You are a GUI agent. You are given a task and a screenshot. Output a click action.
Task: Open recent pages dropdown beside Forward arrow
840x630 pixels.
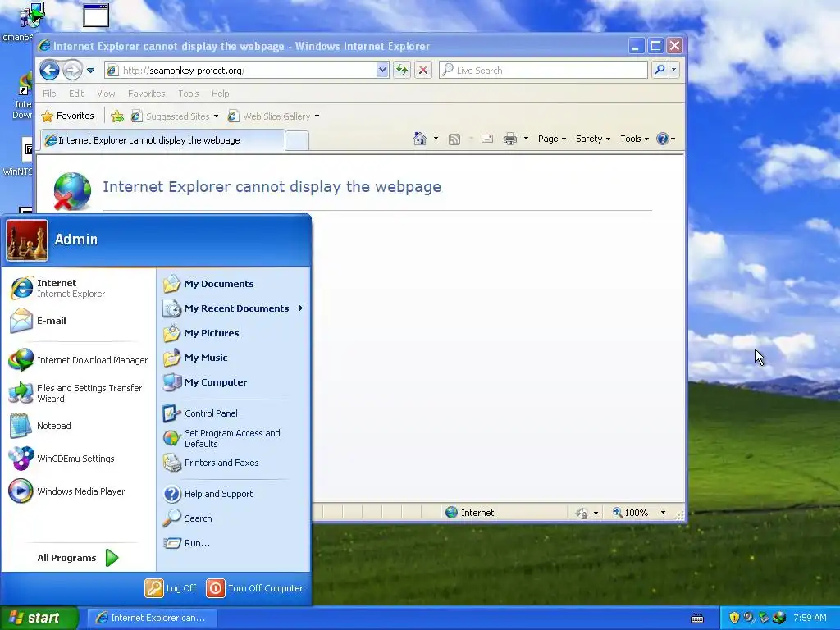coord(90,71)
